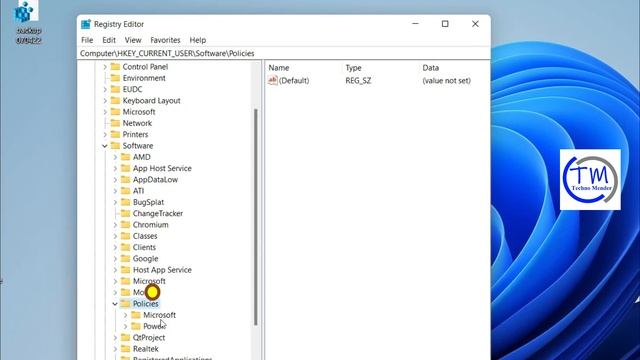This screenshot has width=640, height=360.
Task: Select the AMD folder icon
Action: click(x=126, y=157)
